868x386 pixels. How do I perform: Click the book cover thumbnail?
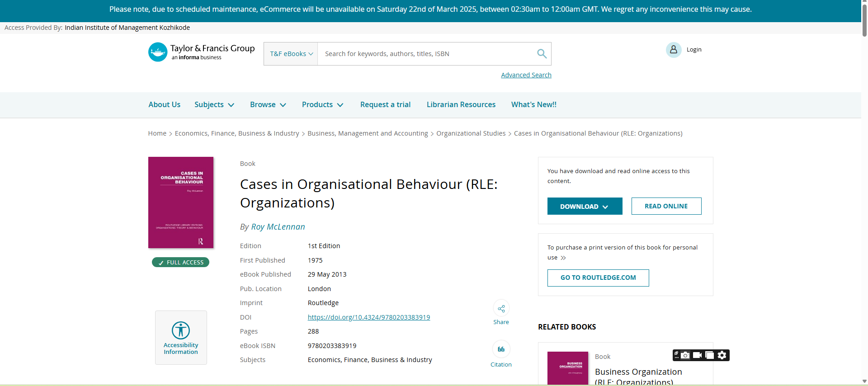point(181,202)
